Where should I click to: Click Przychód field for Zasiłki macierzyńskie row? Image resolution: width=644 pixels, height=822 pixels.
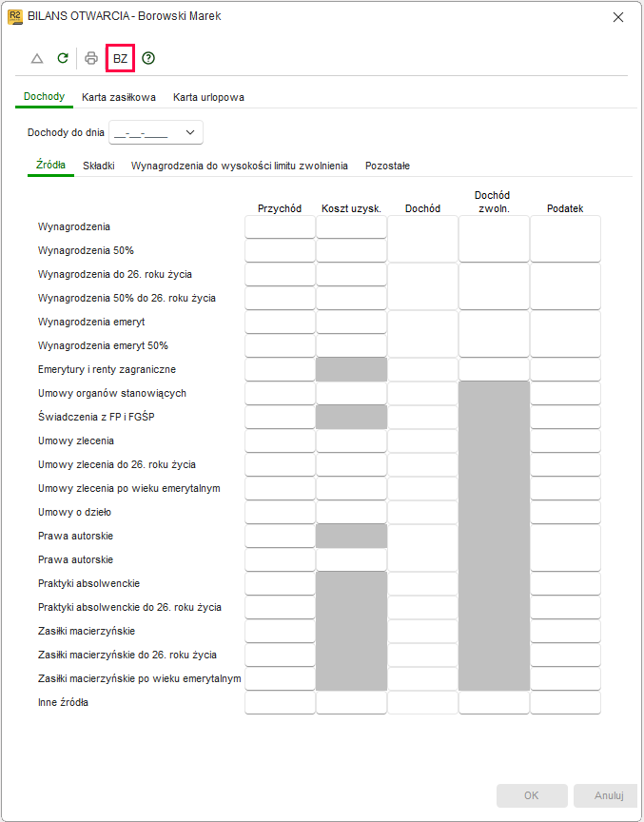click(x=280, y=631)
